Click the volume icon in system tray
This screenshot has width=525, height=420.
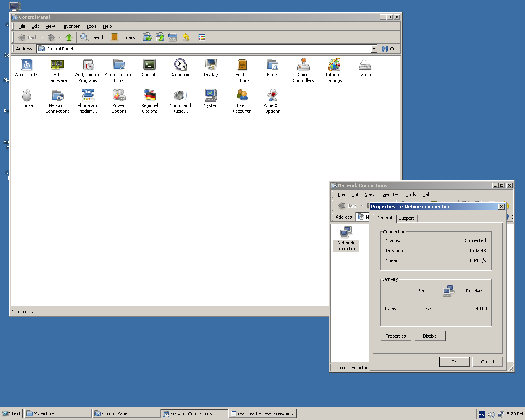(x=491, y=414)
